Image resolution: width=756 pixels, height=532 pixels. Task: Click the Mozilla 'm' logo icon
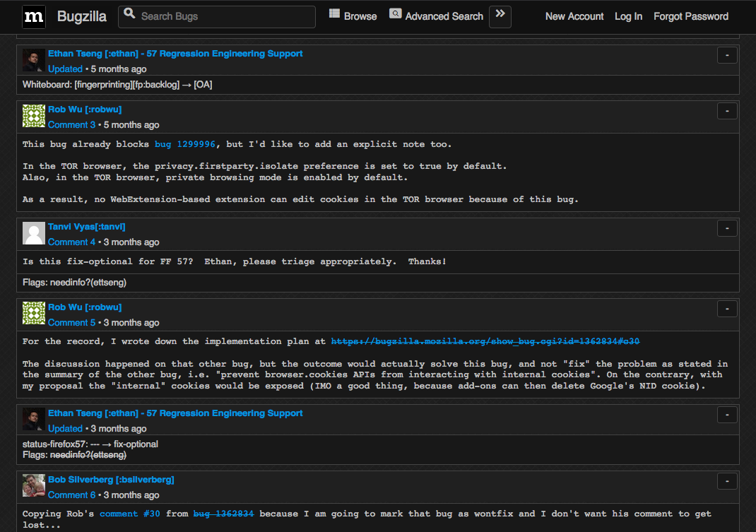click(34, 17)
